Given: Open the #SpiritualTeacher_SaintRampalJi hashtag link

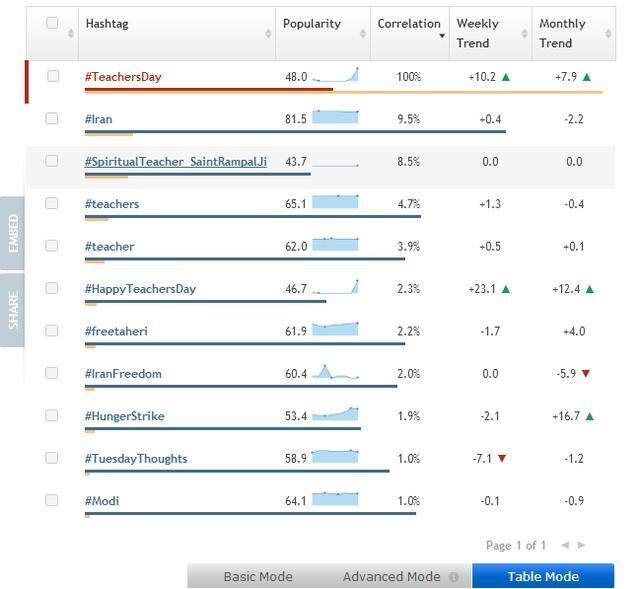Looking at the screenshot, I should pos(175,161).
